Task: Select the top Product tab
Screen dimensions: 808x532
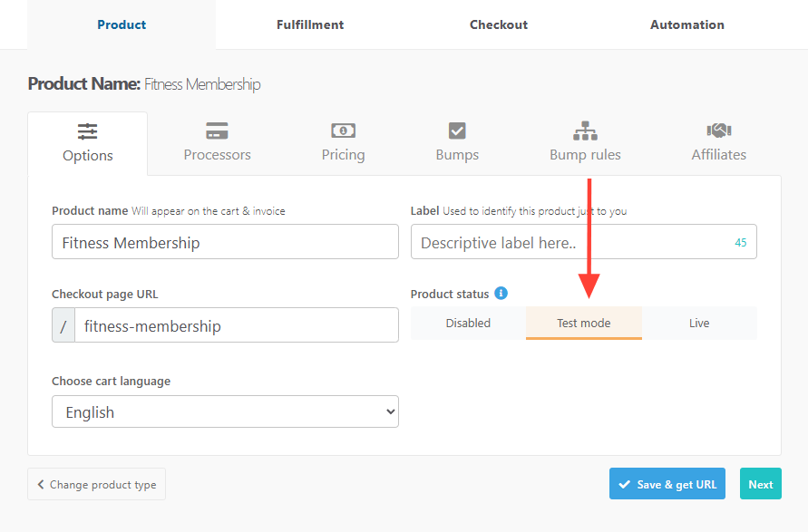Action: coord(122,24)
